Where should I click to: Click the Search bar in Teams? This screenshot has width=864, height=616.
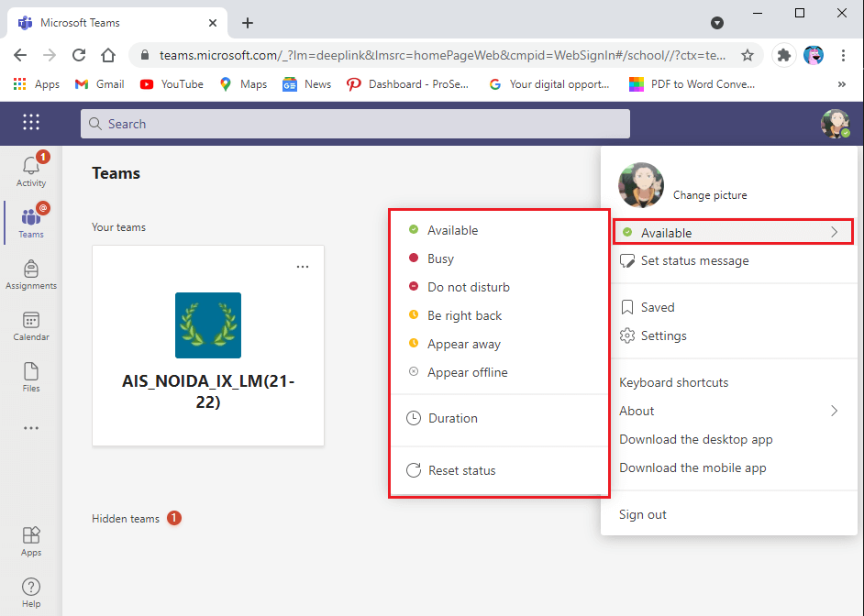pos(358,123)
